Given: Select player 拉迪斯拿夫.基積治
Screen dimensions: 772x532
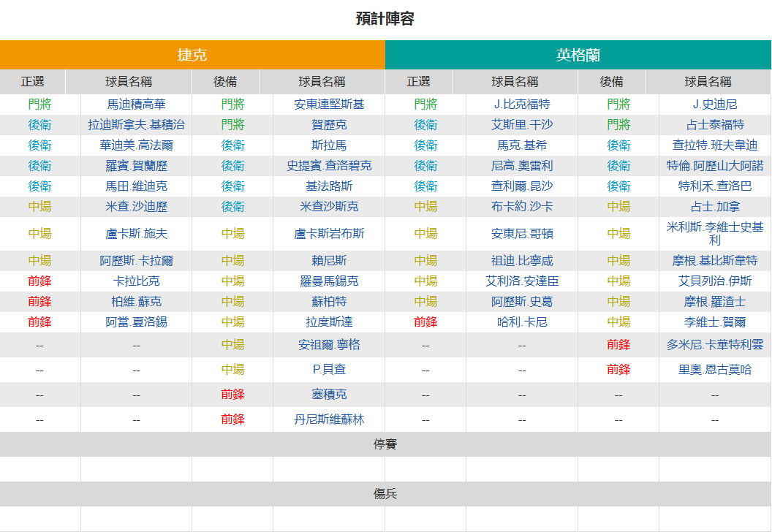Looking at the screenshot, I should click(137, 125).
